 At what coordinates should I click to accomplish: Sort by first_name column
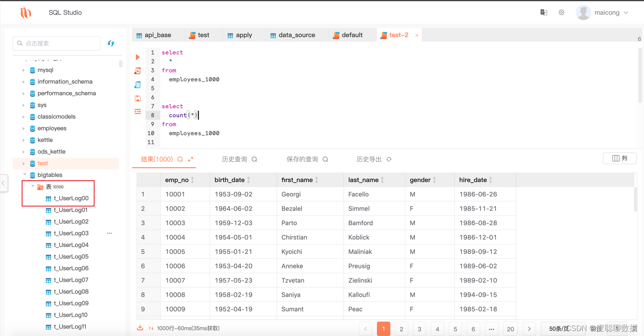[x=317, y=180]
